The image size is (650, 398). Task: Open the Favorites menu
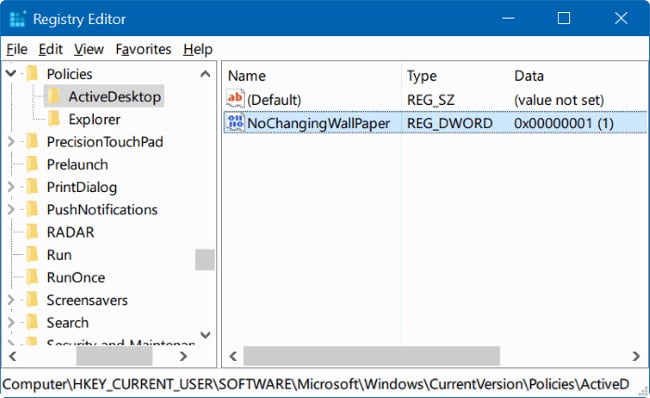point(143,49)
